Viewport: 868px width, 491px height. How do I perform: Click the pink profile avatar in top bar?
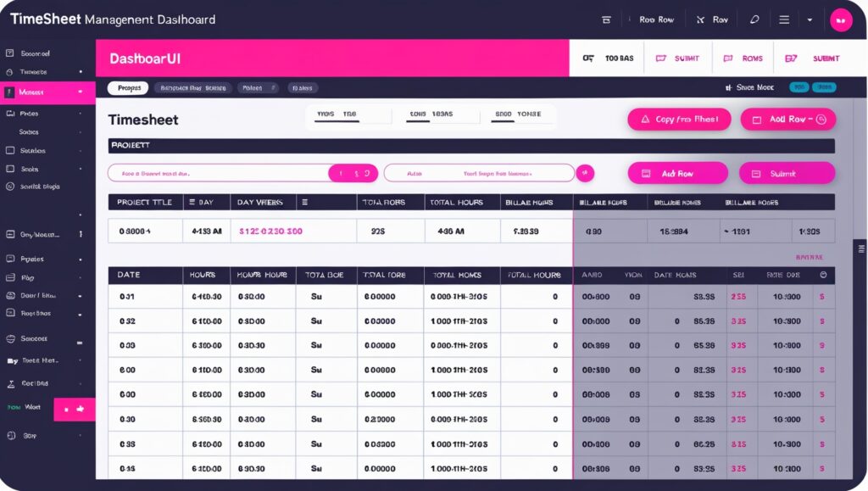click(840, 20)
